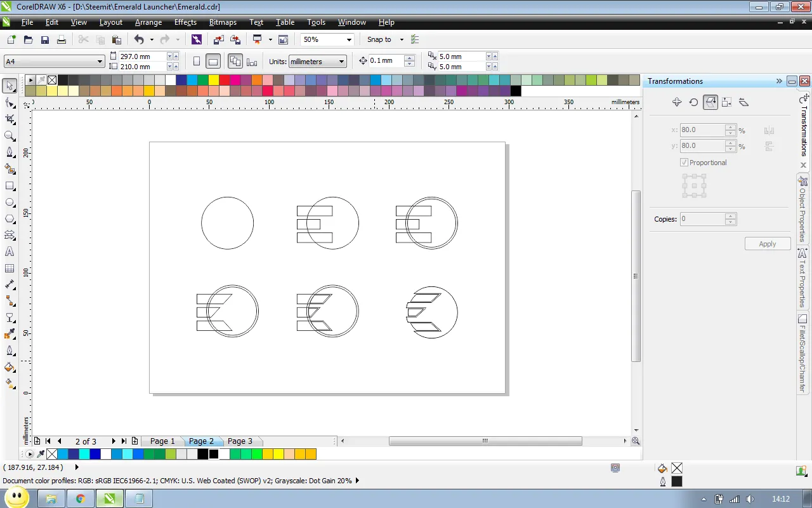Set landscape page orientation
The image size is (812, 508).
click(214, 62)
